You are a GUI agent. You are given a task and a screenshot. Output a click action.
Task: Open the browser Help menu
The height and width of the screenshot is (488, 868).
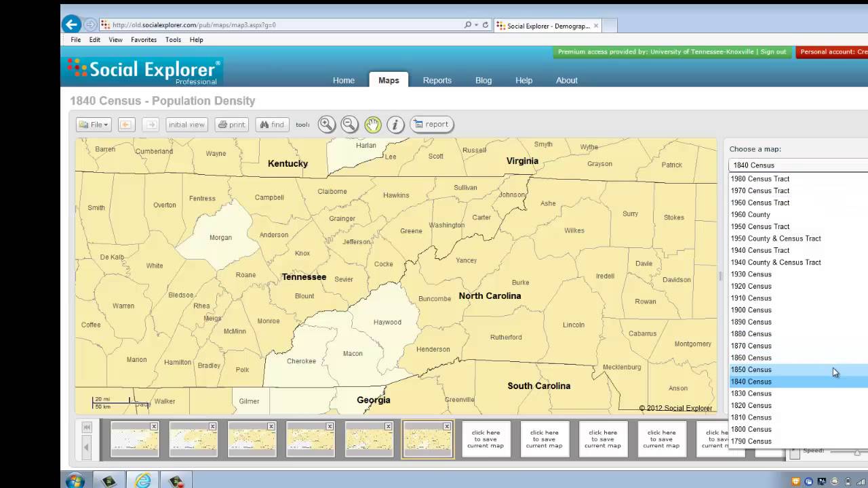[197, 40]
